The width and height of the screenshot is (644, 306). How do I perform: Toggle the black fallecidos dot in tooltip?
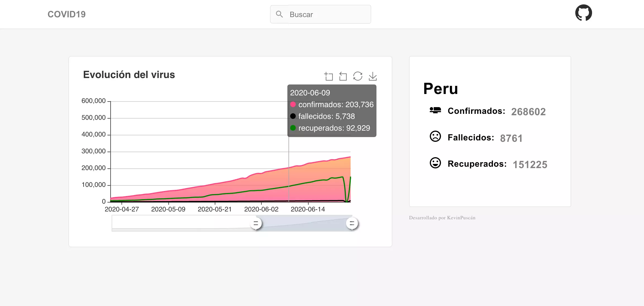tap(293, 116)
